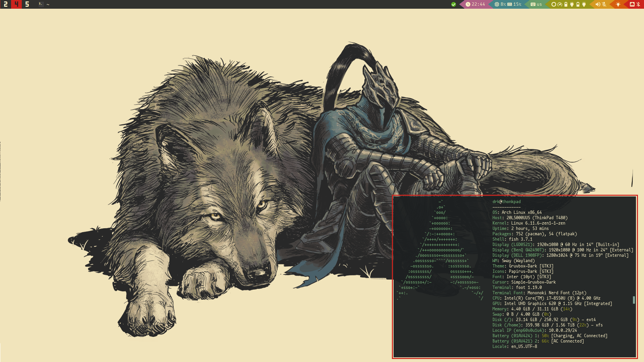Image resolution: width=644 pixels, height=362 pixels.
Task: Click the 'Memory: 4.40 GiB / 31.11 GiB' line
Action: (x=532, y=309)
